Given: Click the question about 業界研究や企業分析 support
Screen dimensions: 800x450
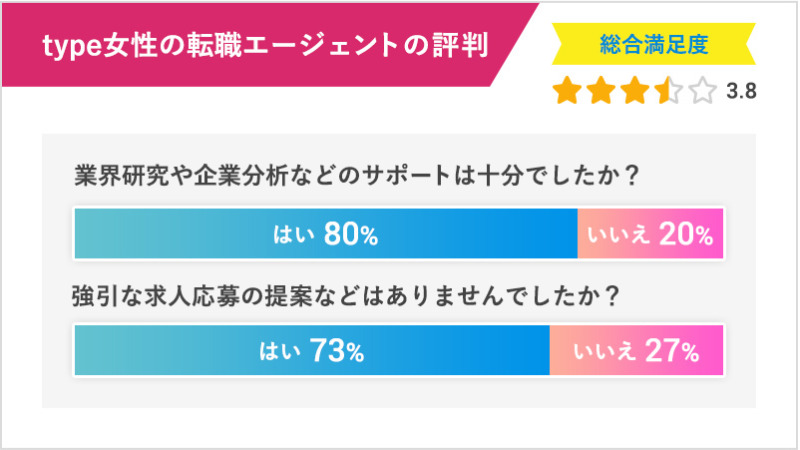Looking at the screenshot, I should [357, 176].
